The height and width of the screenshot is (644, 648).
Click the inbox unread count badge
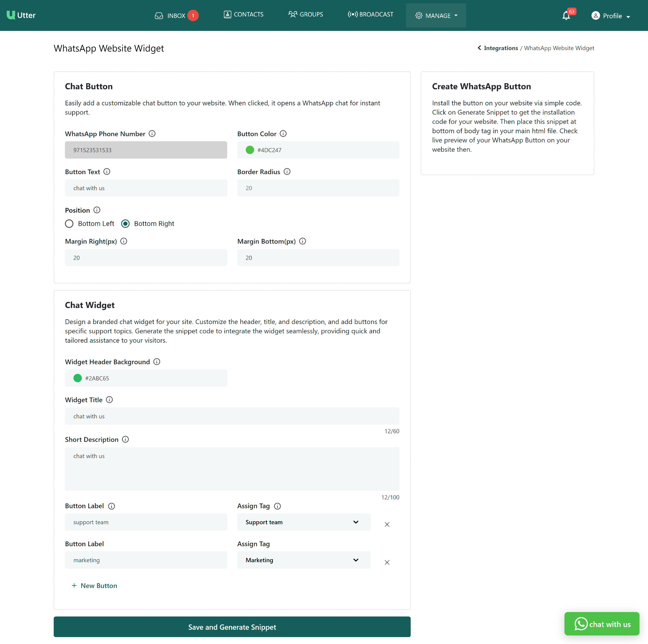(193, 16)
